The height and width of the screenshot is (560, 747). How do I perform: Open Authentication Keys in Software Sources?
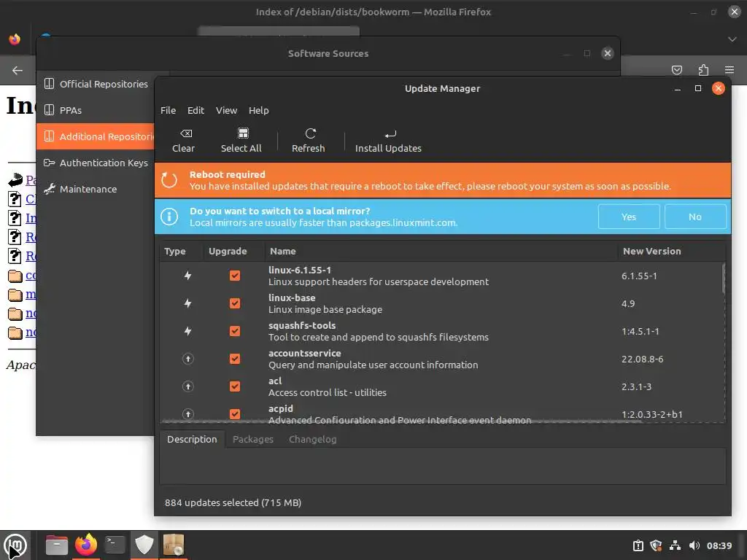point(96,163)
